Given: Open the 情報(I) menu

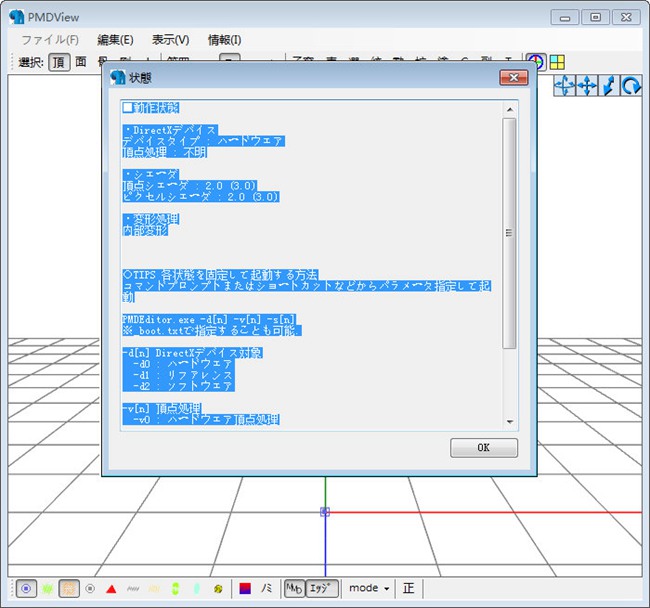Looking at the screenshot, I should 224,40.
